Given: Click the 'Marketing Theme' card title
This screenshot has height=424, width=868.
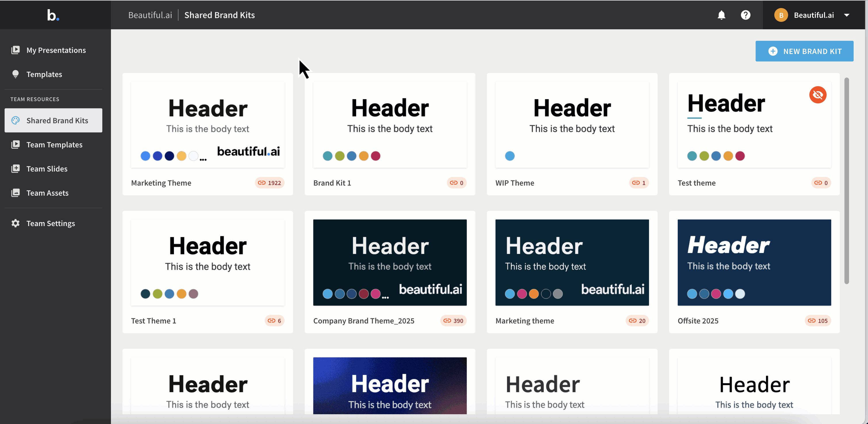Looking at the screenshot, I should coord(161,183).
